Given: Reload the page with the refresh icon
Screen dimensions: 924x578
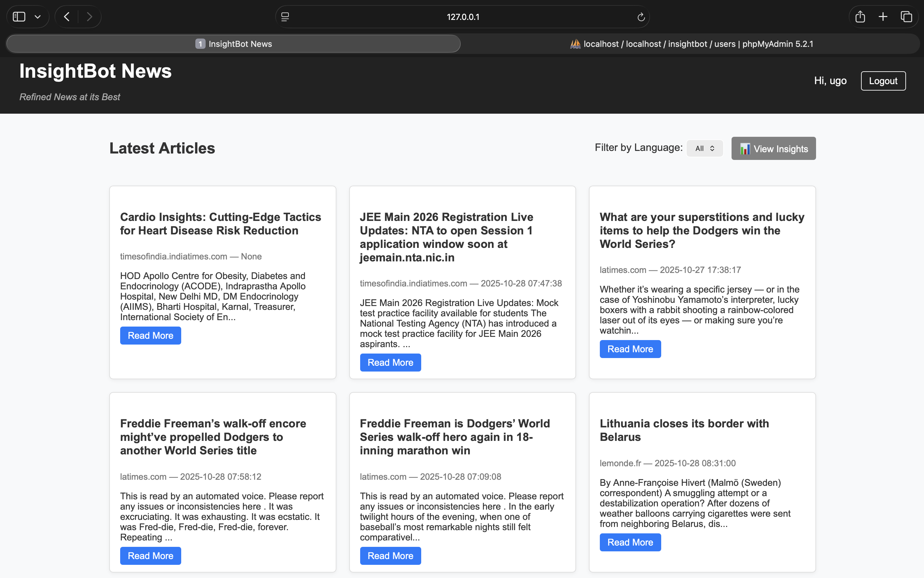Looking at the screenshot, I should coord(641,17).
